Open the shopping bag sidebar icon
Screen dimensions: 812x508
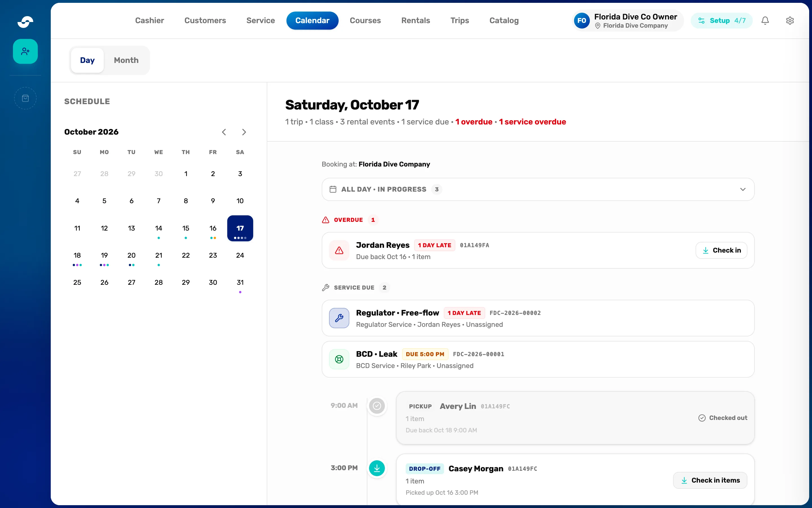tap(25, 98)
